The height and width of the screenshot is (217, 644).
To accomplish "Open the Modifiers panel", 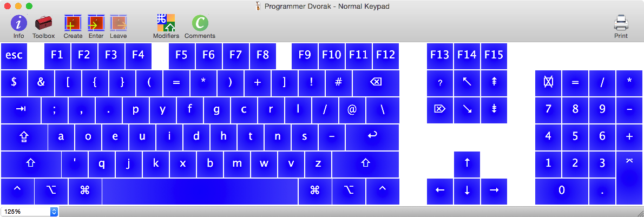I will tap(166, 27).
